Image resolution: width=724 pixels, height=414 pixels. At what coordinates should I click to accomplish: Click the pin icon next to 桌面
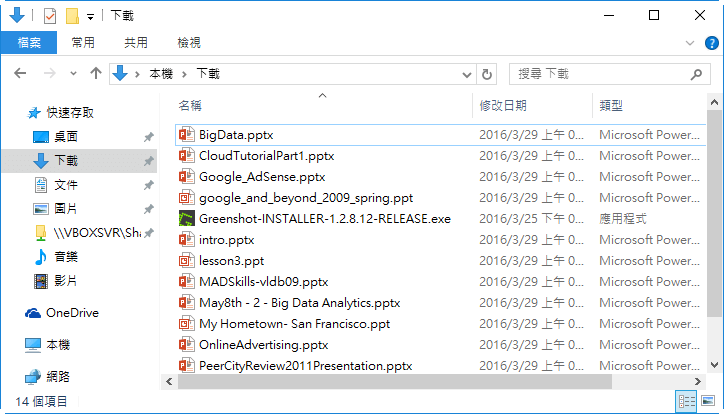point(148,137)
